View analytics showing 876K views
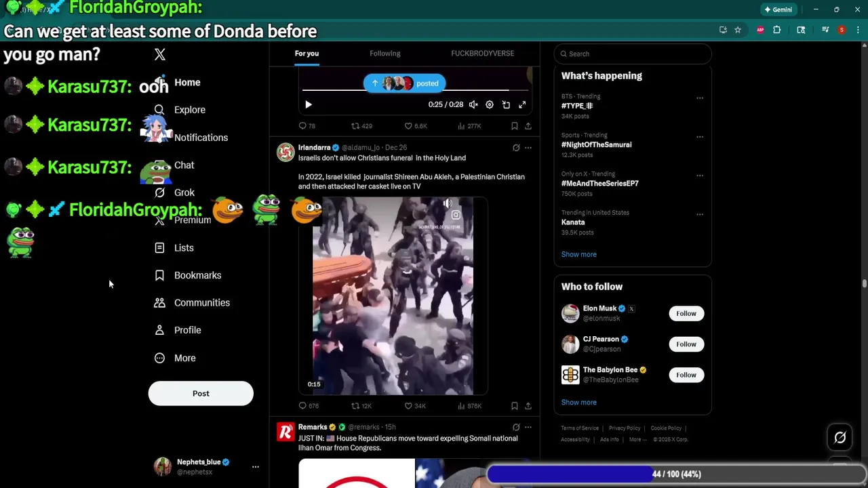This screenshot has height=488, width=868. [x=470, y=406]
